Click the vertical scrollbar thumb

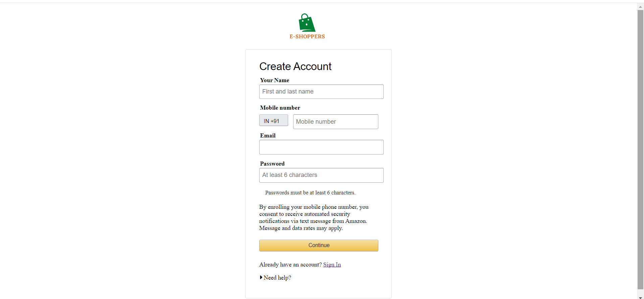tap(640, 149)
